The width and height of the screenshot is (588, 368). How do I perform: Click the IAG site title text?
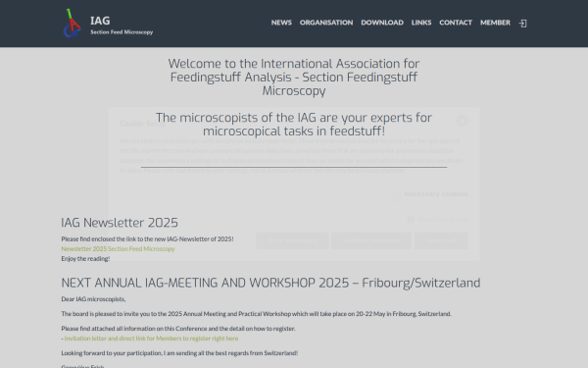(x=100, y=21)
